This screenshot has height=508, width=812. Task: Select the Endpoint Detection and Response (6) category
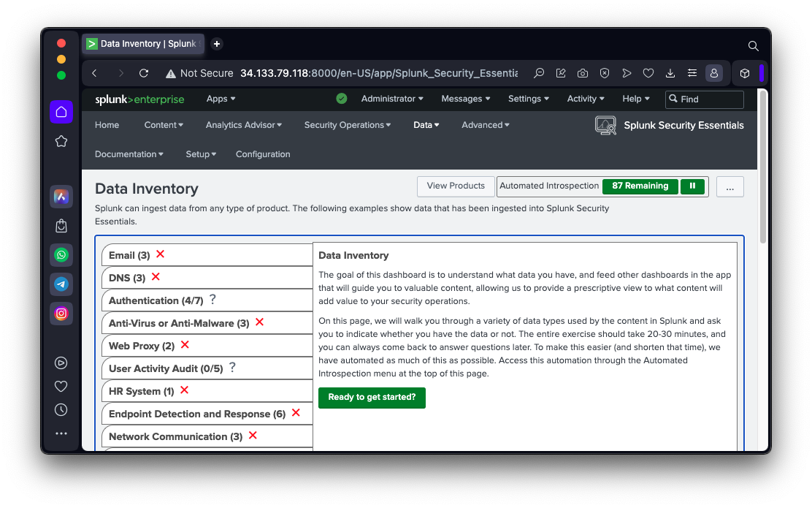207,414
